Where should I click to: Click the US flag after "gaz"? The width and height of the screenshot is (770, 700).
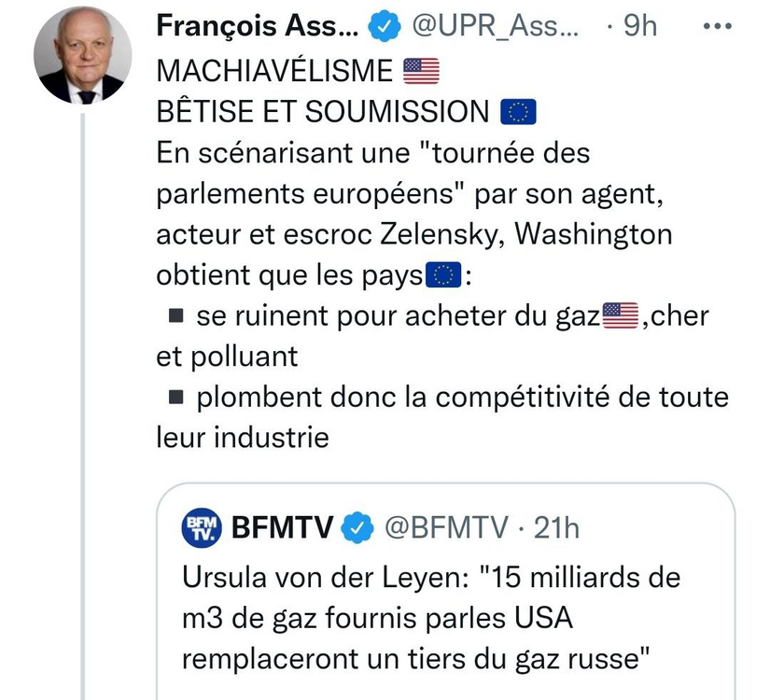621,316
